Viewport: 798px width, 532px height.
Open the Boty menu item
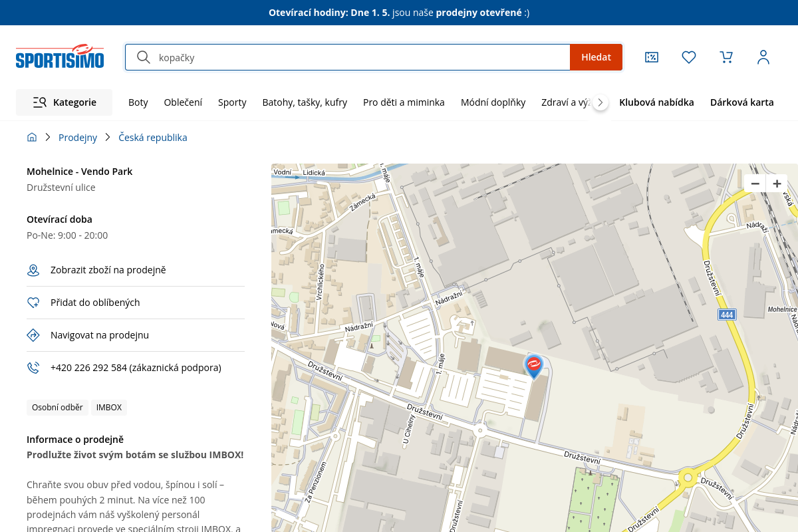pos(138,102)
